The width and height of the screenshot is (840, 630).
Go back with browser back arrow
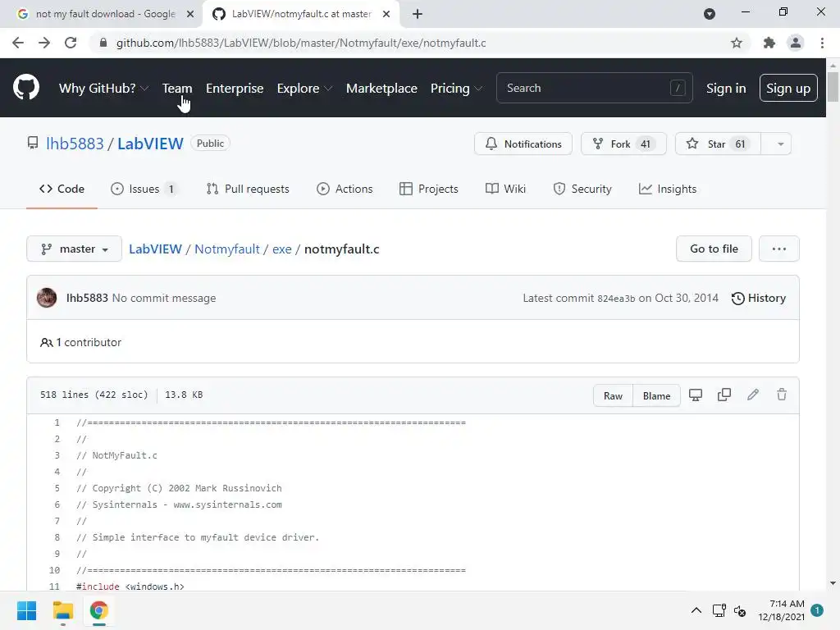tap(18, 43)
